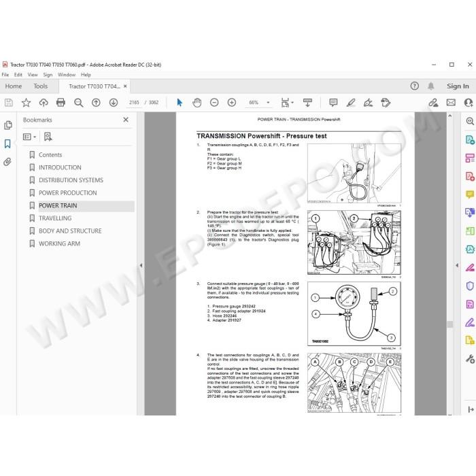476x476 pixels.
Task: Expand the right pane bottom arrow
Action: pyautogui.click(x=471, y=409)
